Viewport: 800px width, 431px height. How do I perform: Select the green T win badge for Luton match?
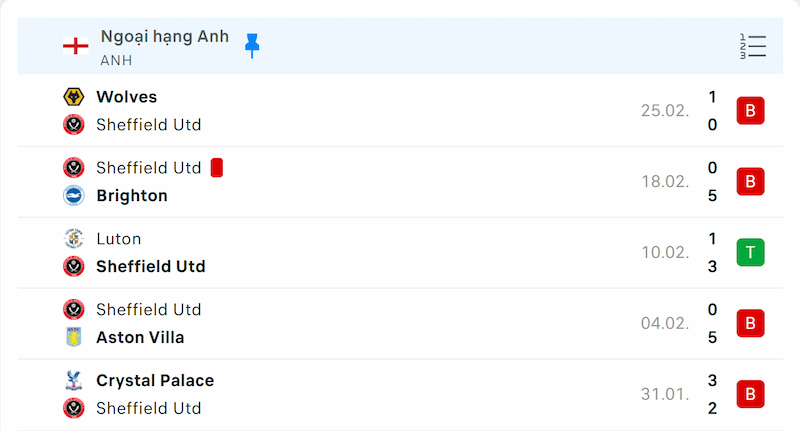coord(750,252)
